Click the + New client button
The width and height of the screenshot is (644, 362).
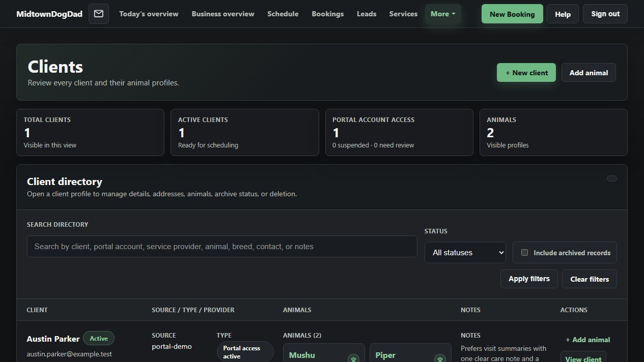526,73
